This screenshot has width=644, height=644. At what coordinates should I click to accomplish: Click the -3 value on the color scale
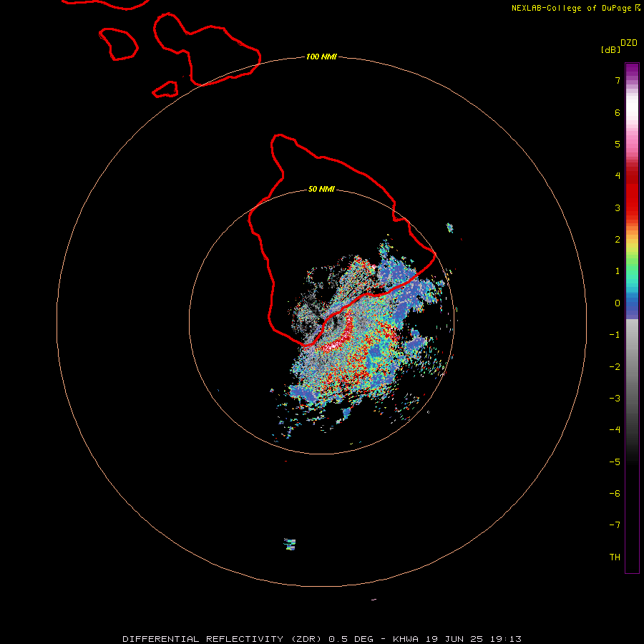615,399
